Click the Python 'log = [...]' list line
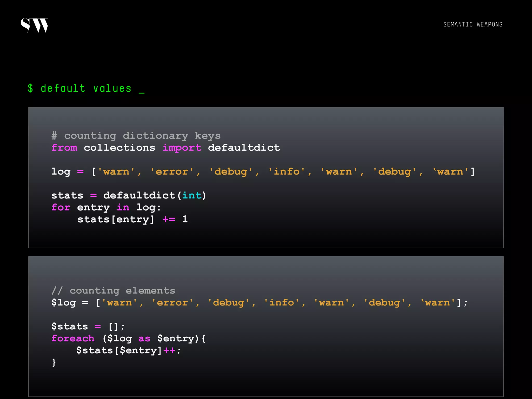Image resolution: width=532 pixels, height=399 pixels. (x=263, y=172)
